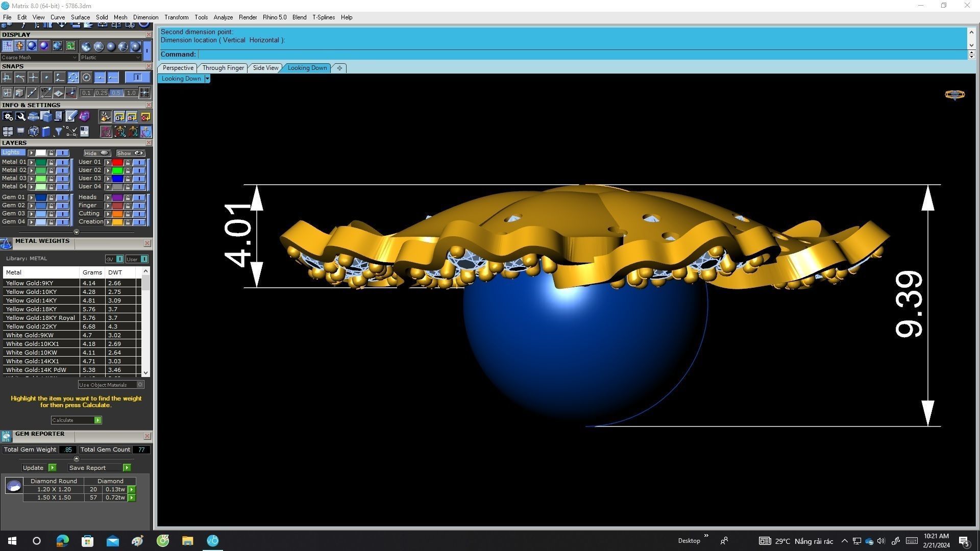
Task: Open the Dimension menu
Action: click(x=145, y=17)
